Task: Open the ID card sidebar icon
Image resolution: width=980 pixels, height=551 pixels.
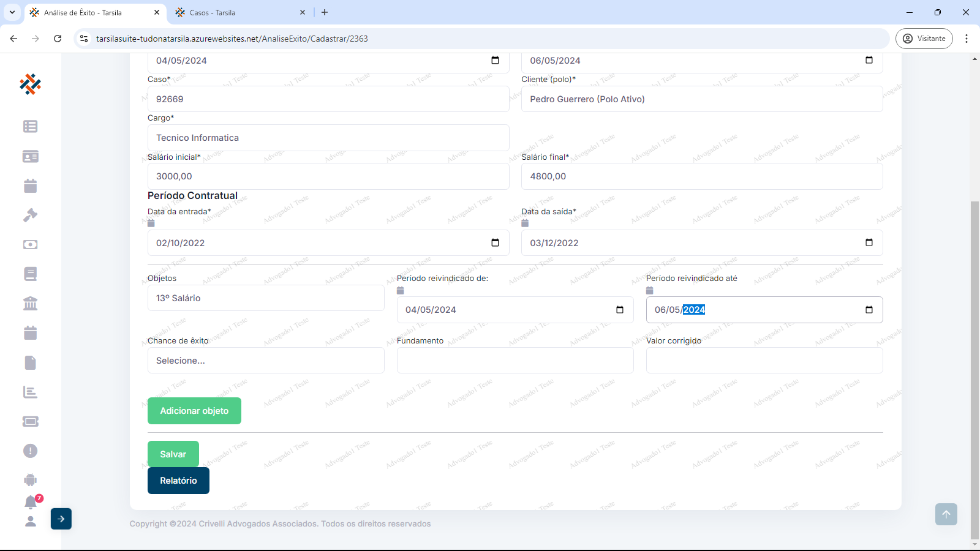Action: [x=30, y=156]
